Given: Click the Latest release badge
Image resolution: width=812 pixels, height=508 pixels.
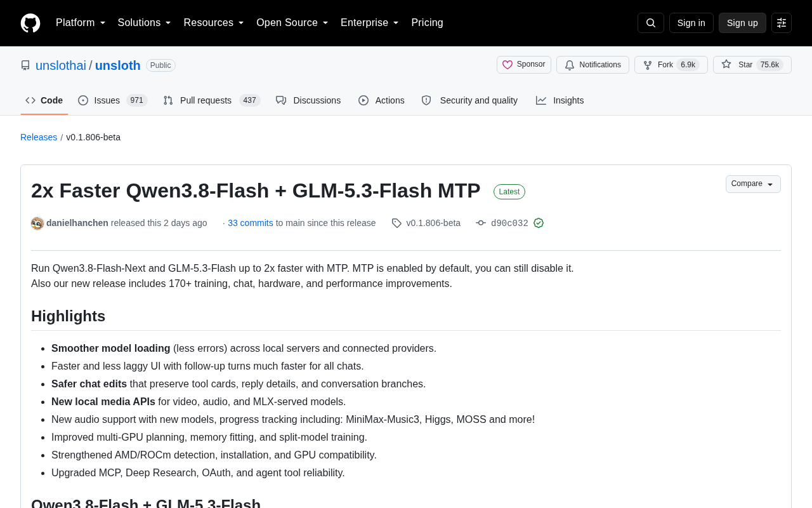Looking at the screenshot, I should (509, 192).
